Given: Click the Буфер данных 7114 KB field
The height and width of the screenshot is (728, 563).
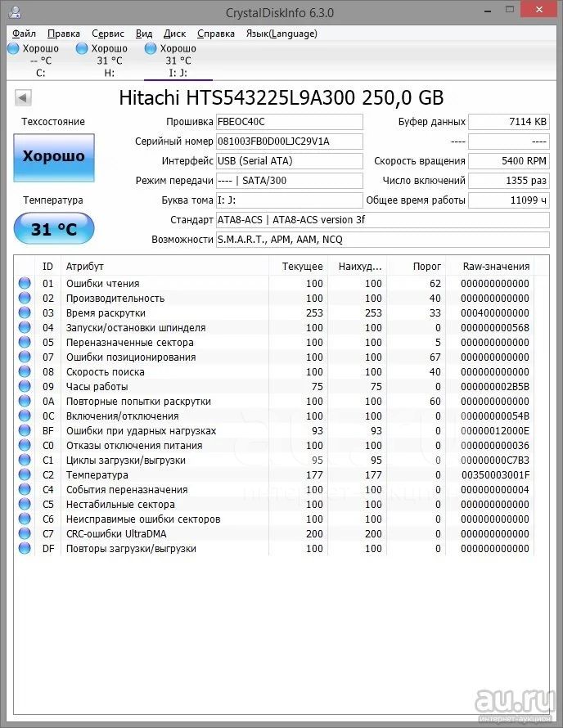Looking at the screenshot, I should (x=509, y=122).
